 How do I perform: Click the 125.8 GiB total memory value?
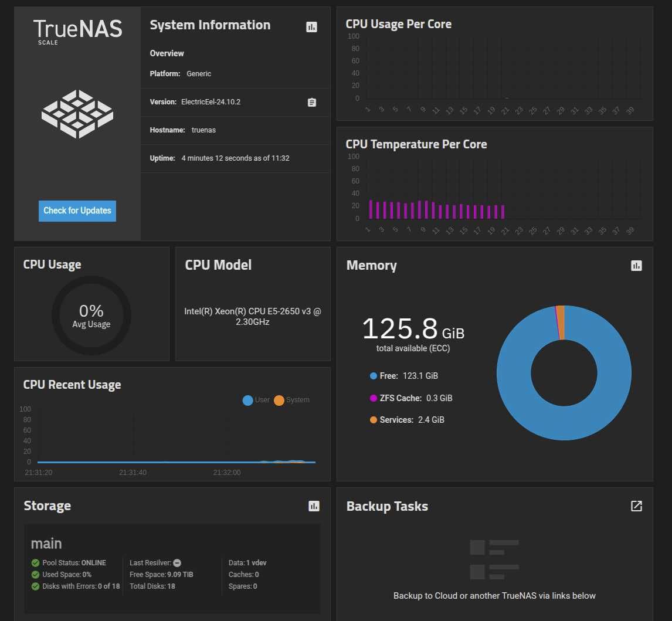tap(413, 329)
